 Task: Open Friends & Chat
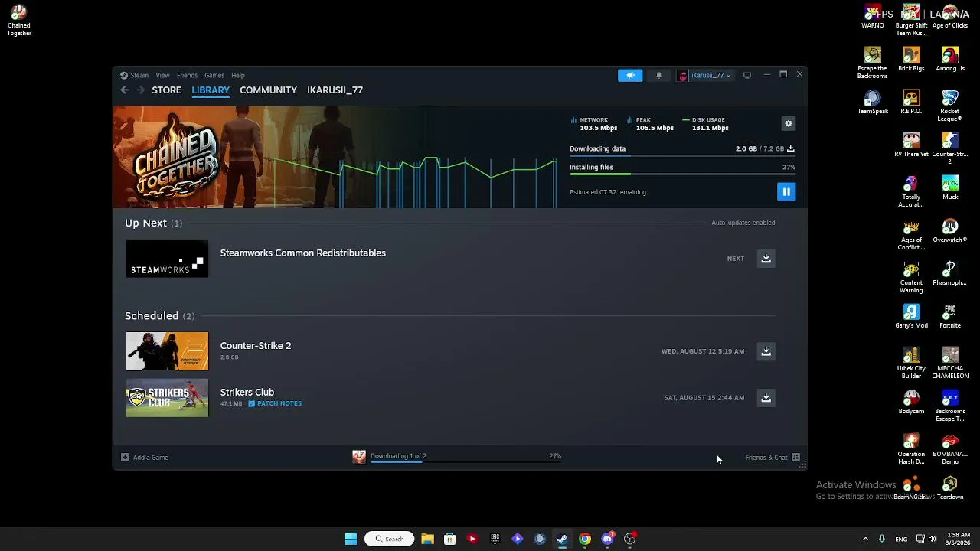point(773,458)
